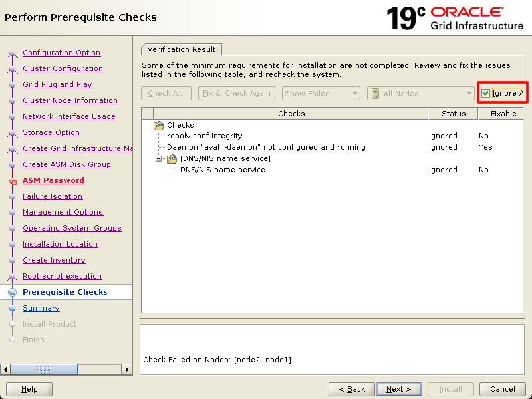The width and height of the screenshot is (532, 399).
Task: Click the Checks folder icon in results tree
Action: (x=159, y=126)
